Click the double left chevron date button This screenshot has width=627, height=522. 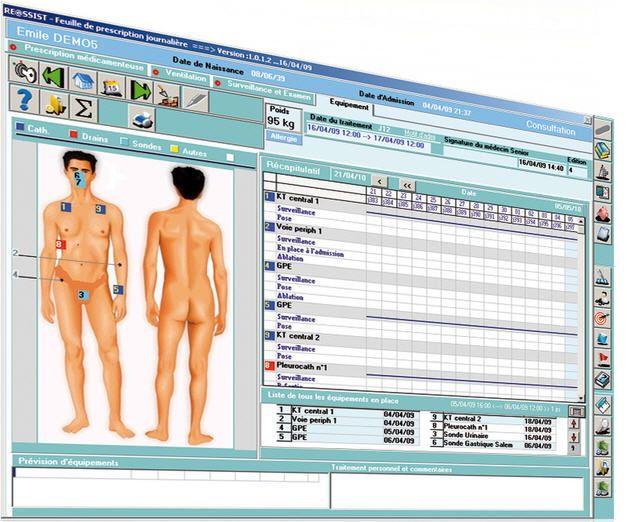pos(408,184)
